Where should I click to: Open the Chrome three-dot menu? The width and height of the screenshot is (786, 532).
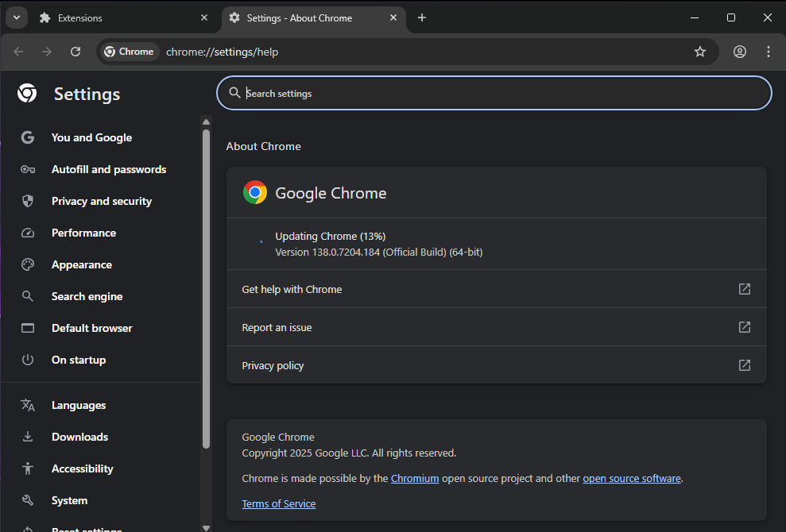point(769,52)
